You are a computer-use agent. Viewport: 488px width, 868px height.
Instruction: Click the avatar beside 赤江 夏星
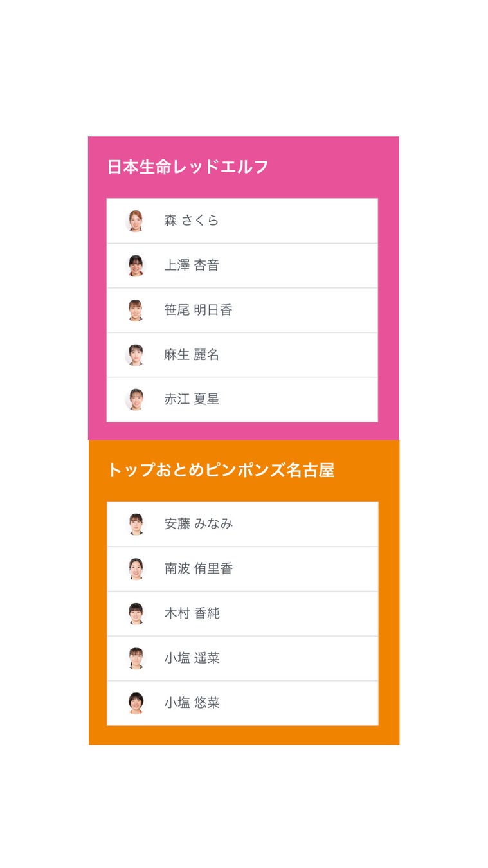point(135,399)
